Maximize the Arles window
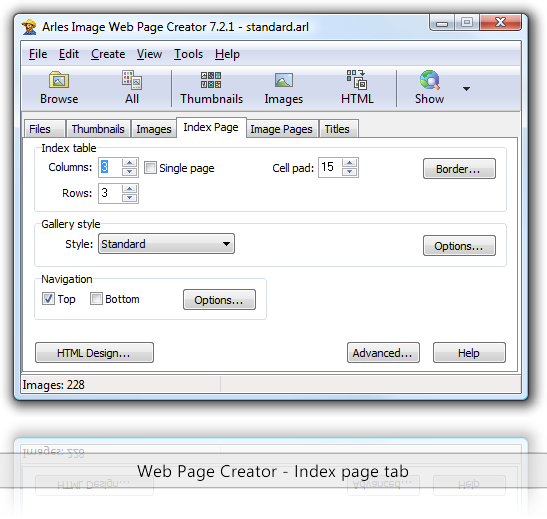The height and width of the screenshot is (519, 547). [467, 23]
